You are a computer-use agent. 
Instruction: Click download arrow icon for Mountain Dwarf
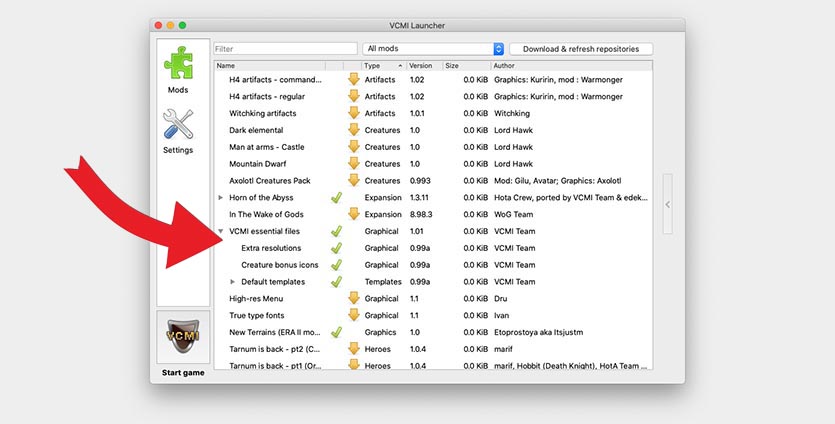[353, 164]
